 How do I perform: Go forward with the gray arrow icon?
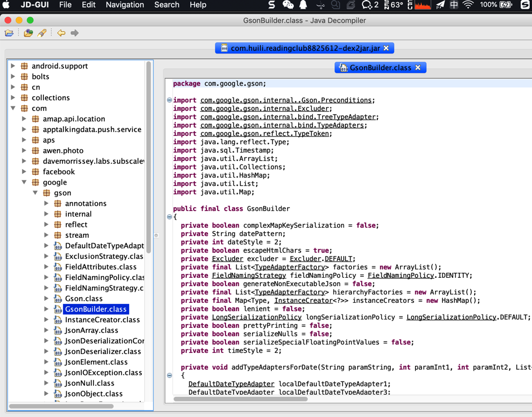[x=75, y=33]
